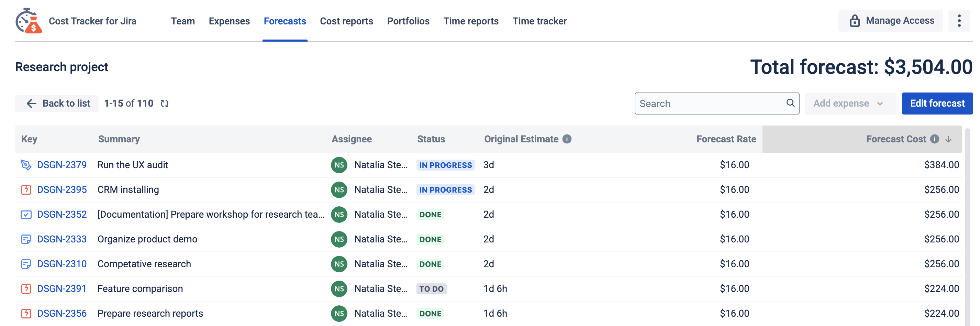Click the magnifier icon in Search box
This screenshot has height=326, width=980.
pyautogui.click(x=790, y=103)
